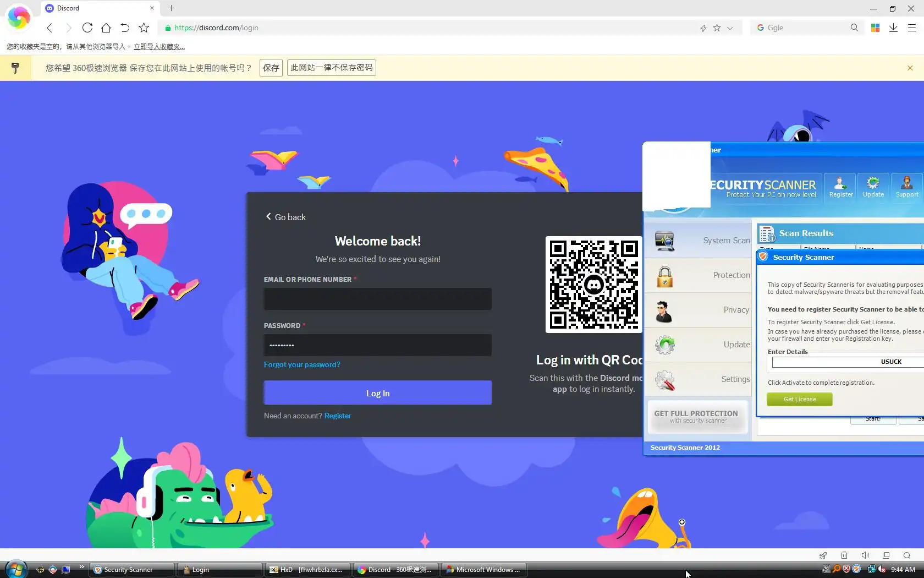
Task: Click the zoom magnifier icon in status bar
Action: click(x=907, y=555)
